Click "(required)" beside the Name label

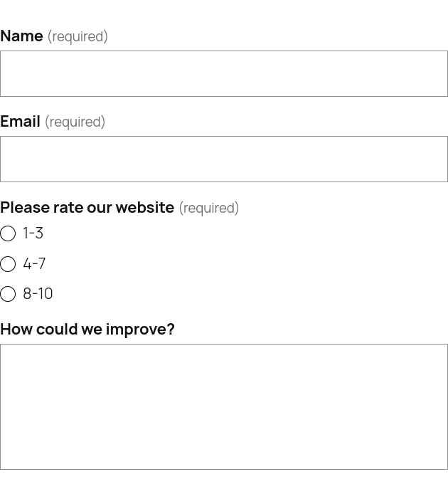[78, 36]
